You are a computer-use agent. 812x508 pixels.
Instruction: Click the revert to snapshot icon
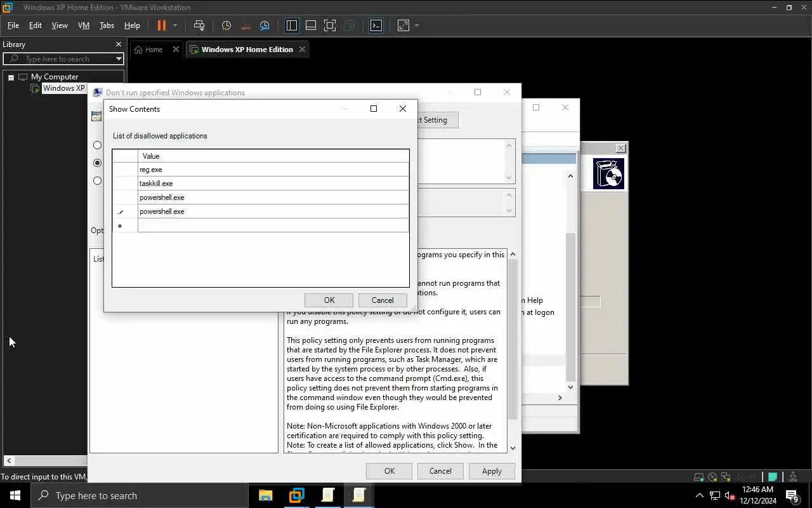(x=246, y=25)
